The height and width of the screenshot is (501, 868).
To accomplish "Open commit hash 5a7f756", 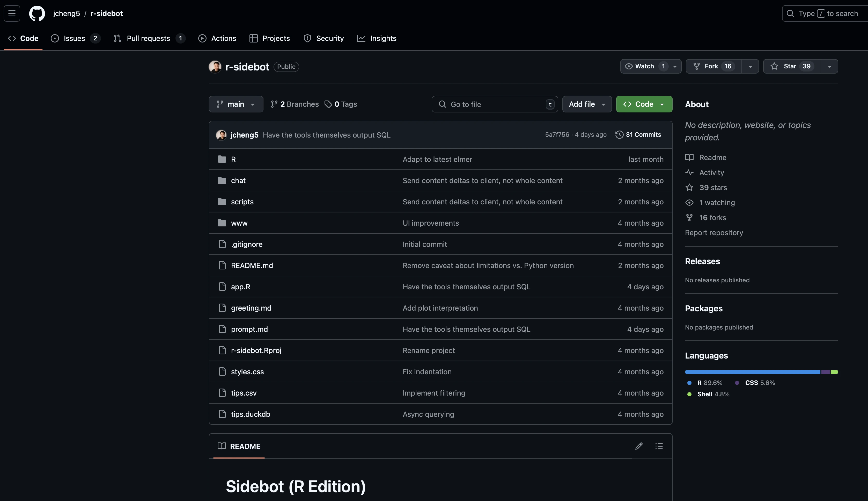I will (x=557, y=134).
